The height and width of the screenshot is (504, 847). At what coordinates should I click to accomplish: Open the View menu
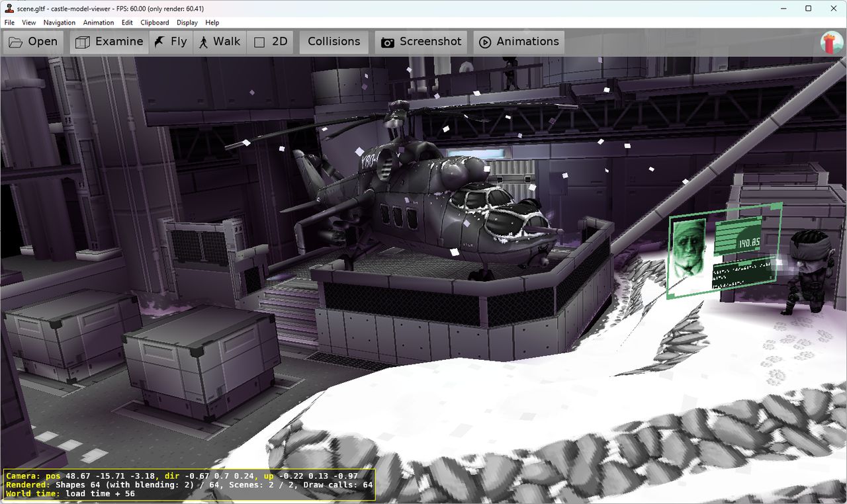(28, 22)
